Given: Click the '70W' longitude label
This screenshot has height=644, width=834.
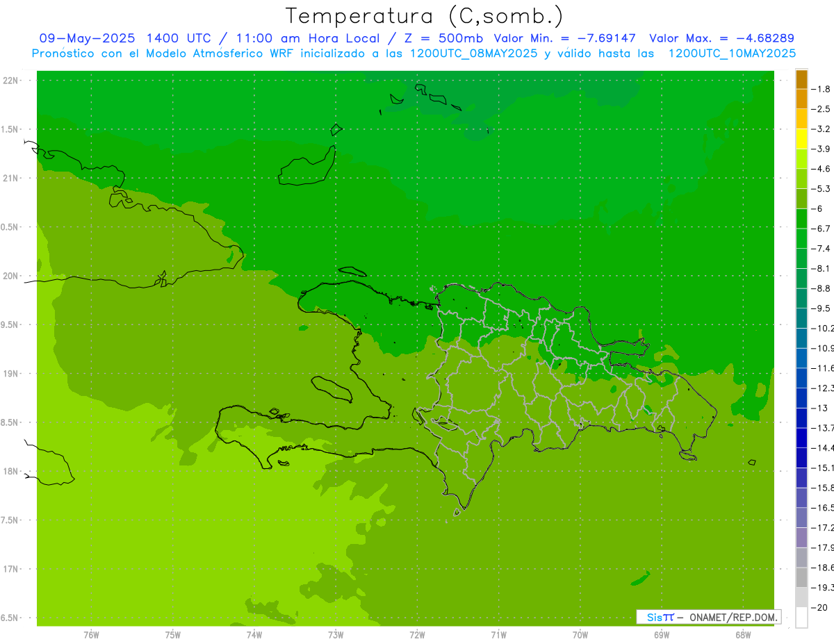Looking at the screenshot, I should pyautogui.click(x=580, y=634).
